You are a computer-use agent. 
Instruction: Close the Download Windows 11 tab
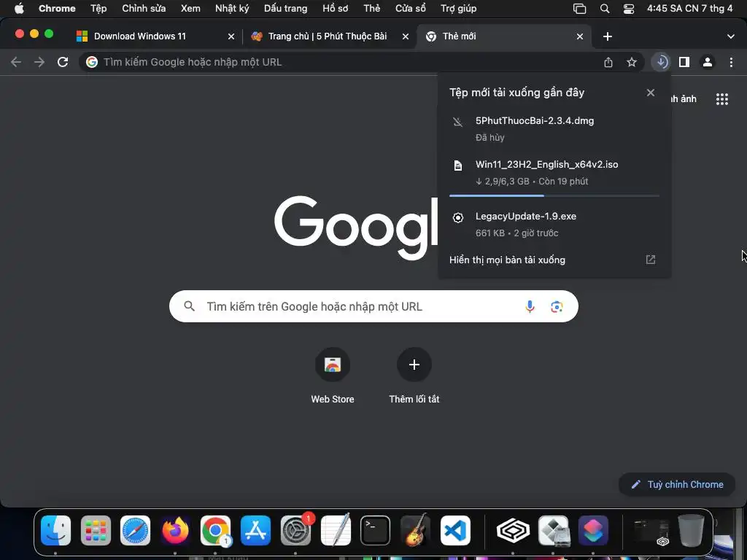(x=231, y=36)
